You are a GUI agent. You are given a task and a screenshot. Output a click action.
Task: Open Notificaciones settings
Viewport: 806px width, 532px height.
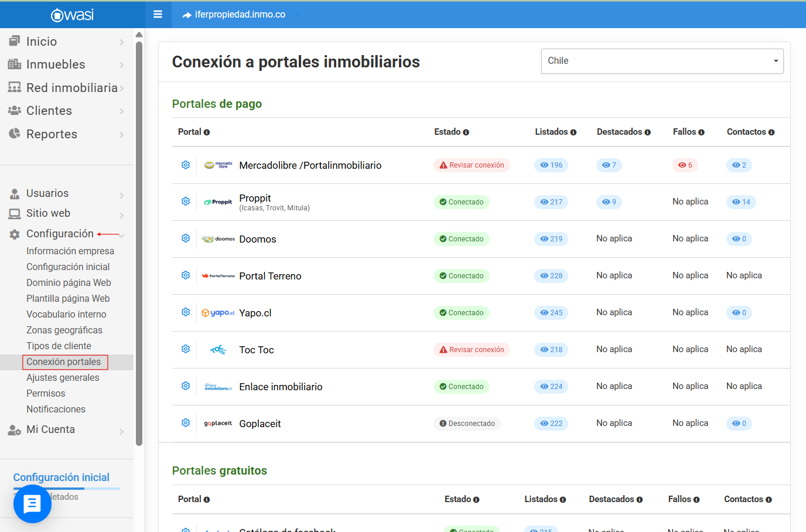[x=56, y=409]
